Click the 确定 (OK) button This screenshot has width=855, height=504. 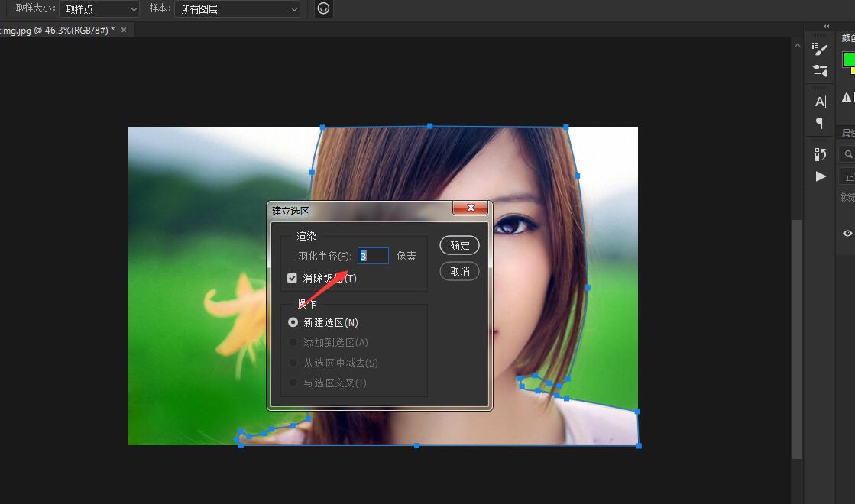click(460, 245)
